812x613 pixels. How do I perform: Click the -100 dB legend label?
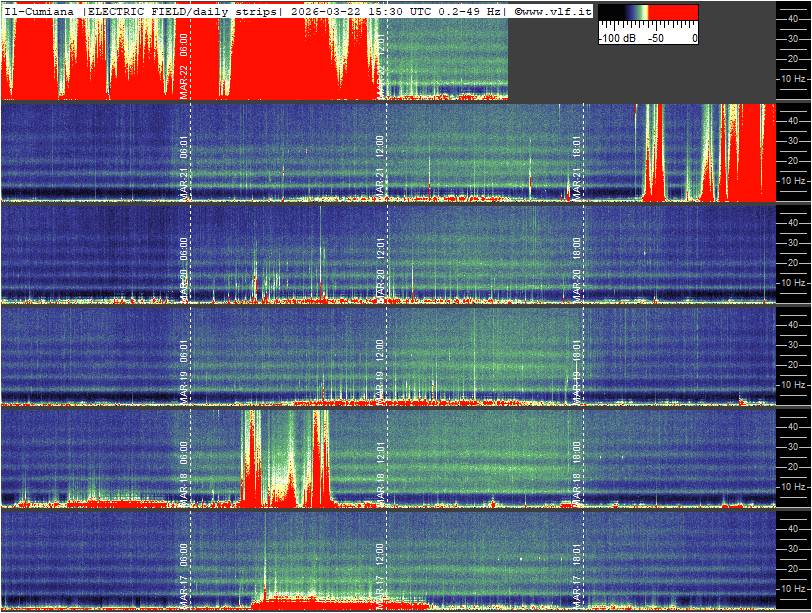tap(616, 37)
